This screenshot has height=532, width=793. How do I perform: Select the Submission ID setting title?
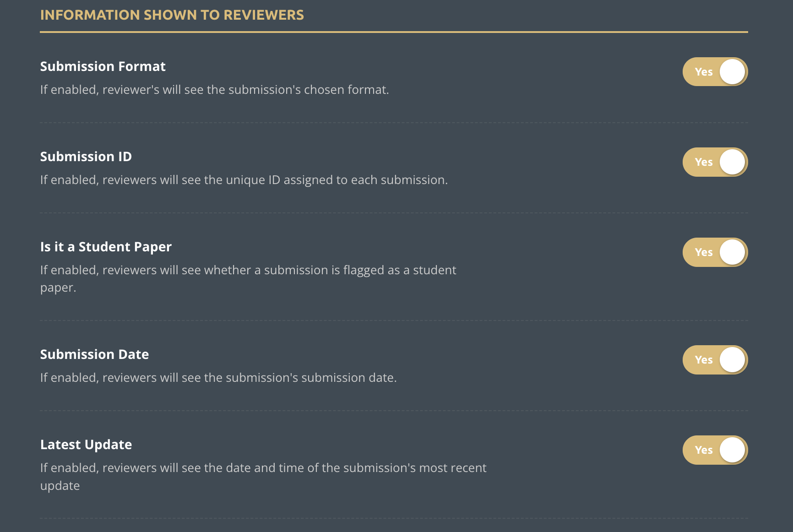pos(86,157)
